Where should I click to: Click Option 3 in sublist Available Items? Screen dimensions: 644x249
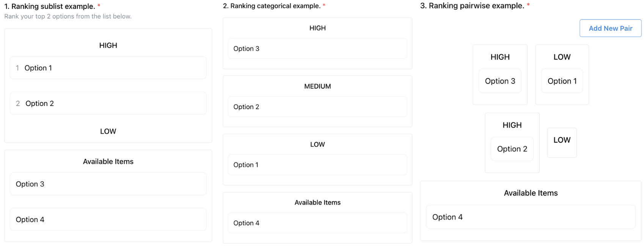click(108, 184)
